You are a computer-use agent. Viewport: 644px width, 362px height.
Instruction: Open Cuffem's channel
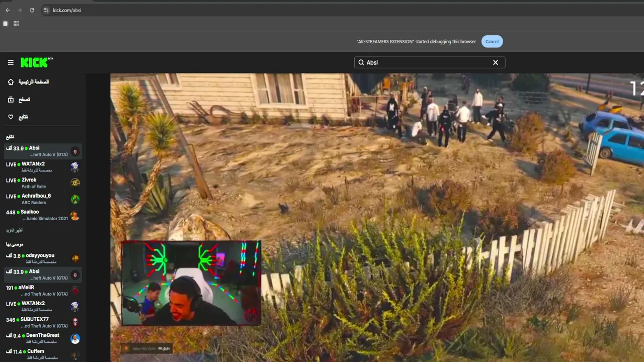click(43, 354)
